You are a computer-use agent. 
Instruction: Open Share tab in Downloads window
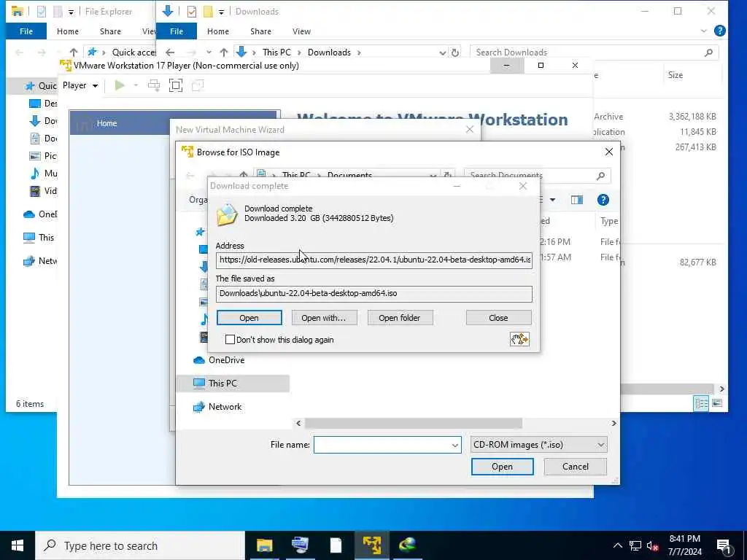[x=260, y=31]
